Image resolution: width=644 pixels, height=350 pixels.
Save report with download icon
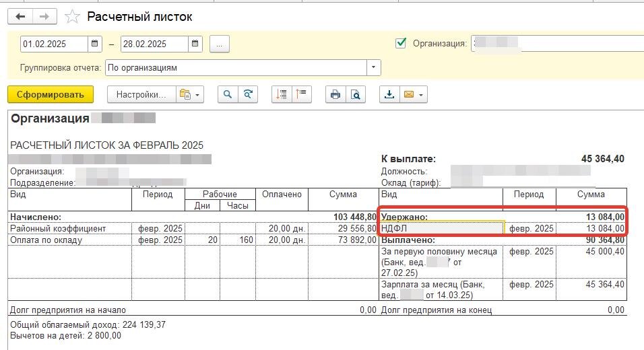[389, 94]
